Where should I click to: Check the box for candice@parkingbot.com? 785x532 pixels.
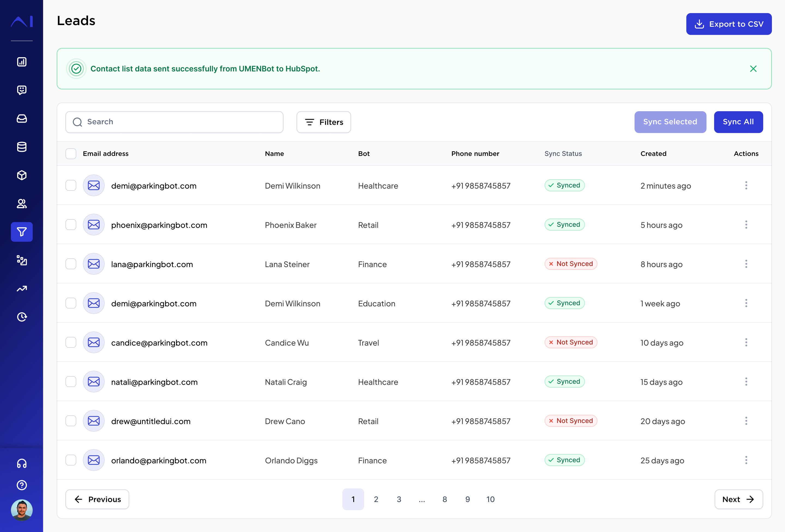click(x=71, y=342)
